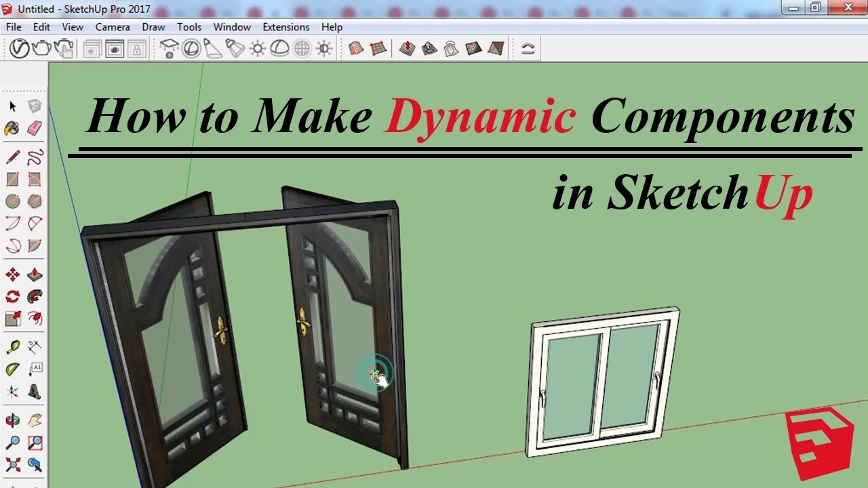Open V-Ray asset editor icon
Image resolution: width=868 pixels, height=488 pixels.
coord(20,49)
